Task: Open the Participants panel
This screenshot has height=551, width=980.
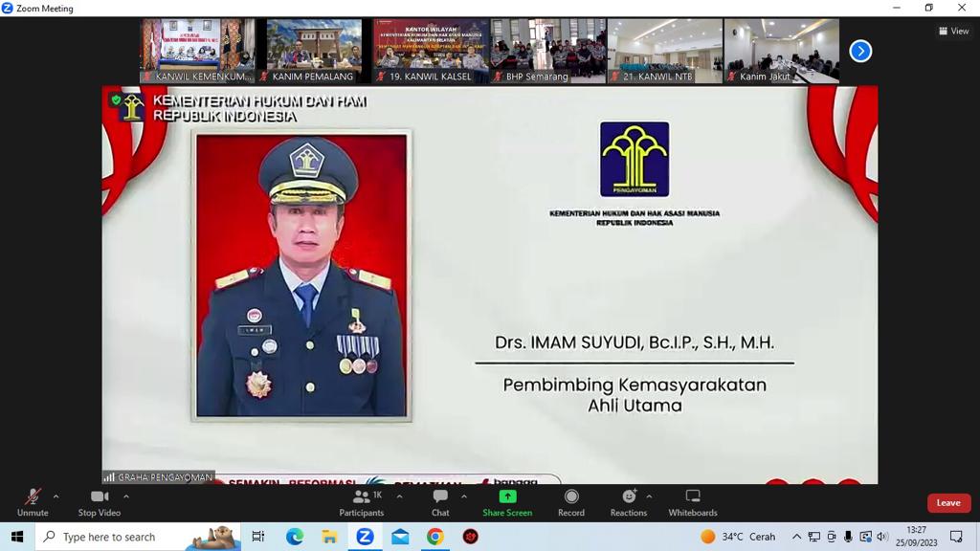Action: [361, 501]
